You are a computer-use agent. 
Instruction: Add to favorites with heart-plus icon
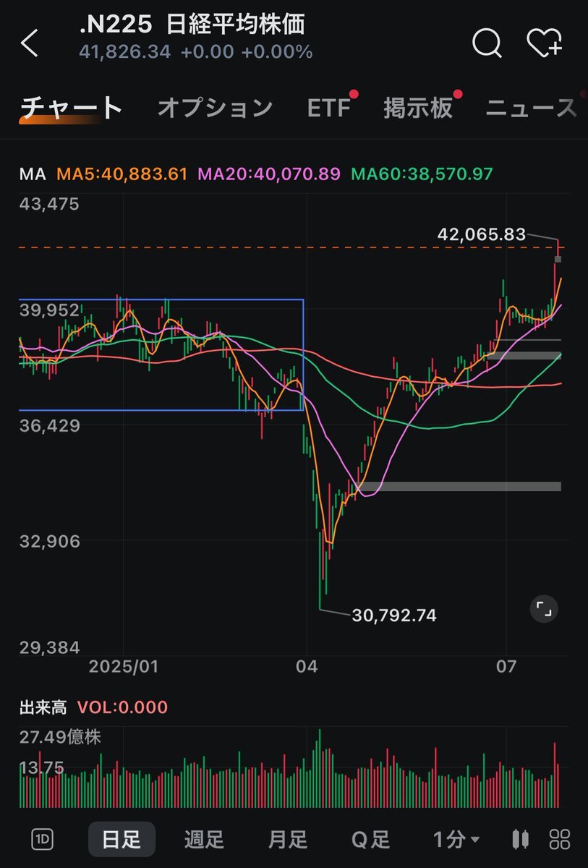coord(544,43)
